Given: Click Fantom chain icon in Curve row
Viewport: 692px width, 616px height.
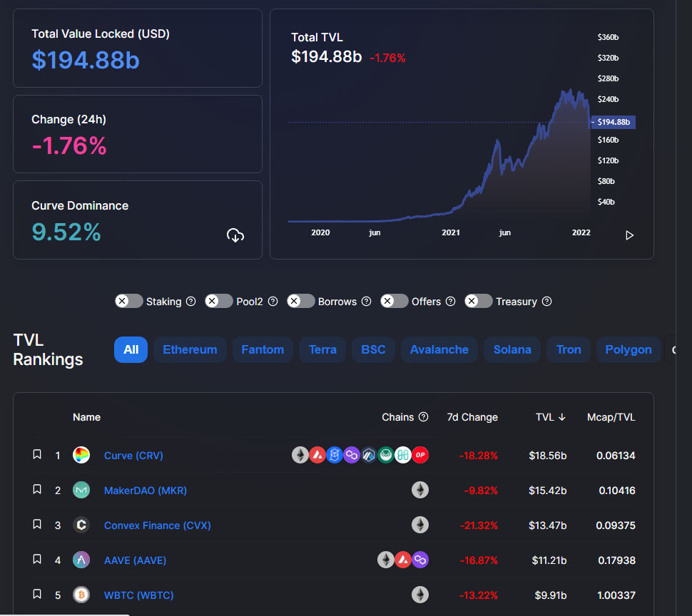Looking at the screenshot, I should coord(335,455).
